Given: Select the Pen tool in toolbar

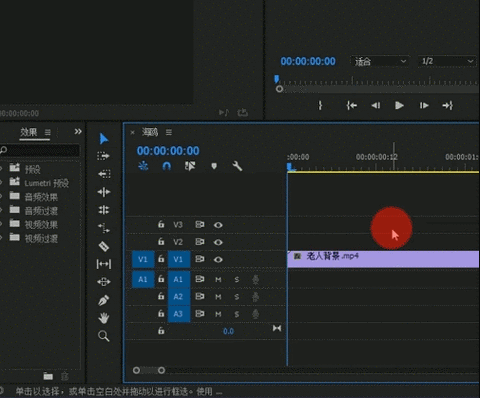Looking at the screenshot, I should coord(104,300).
